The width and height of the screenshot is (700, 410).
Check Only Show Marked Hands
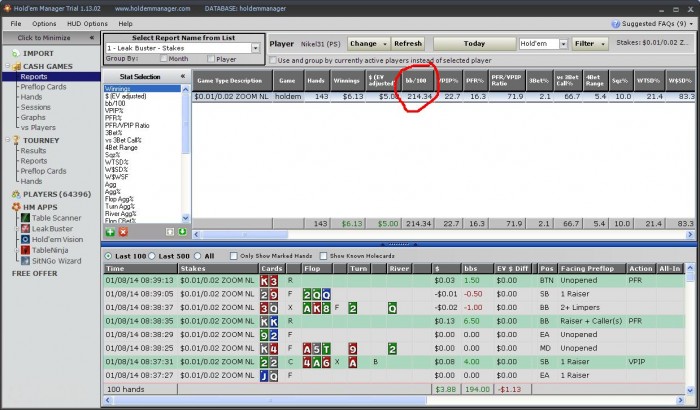pyautogui.click(x=233, y=256)
